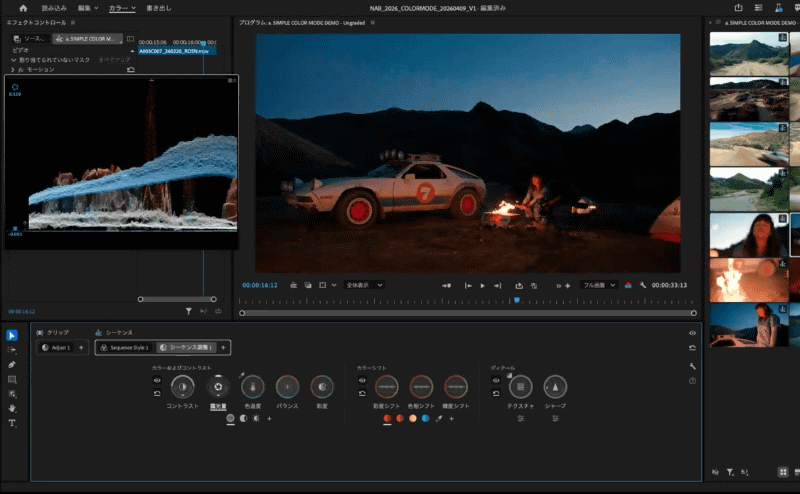800x494 pixels.
Task: Select the Selection arrow tool
Action: point(12,335)
